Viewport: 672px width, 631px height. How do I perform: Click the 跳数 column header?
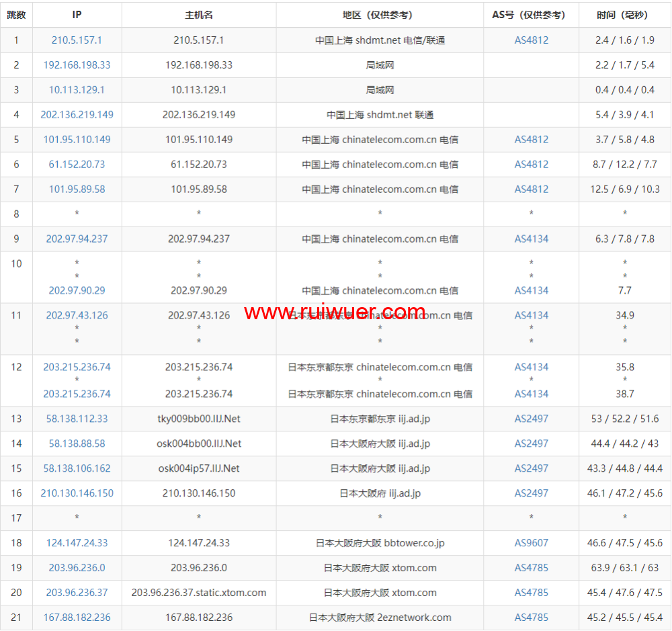pos(16,15)
